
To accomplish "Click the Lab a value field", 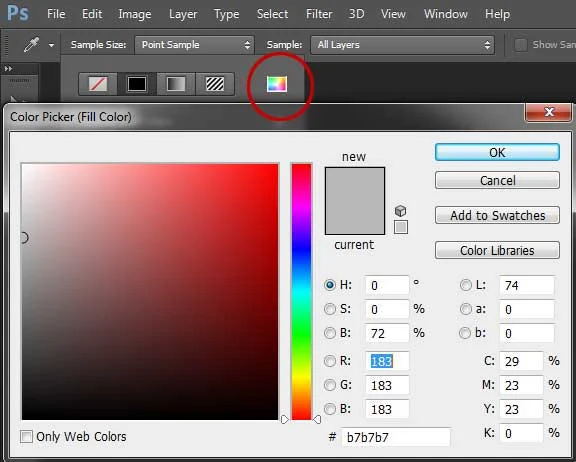I will pyautogui.click(x=527, y=309).
